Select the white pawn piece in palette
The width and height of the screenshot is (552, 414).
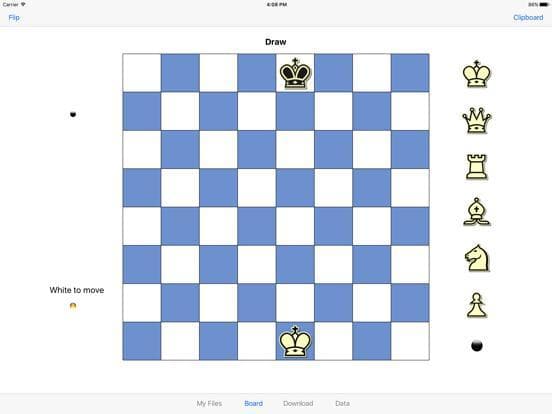coord(477,305)
